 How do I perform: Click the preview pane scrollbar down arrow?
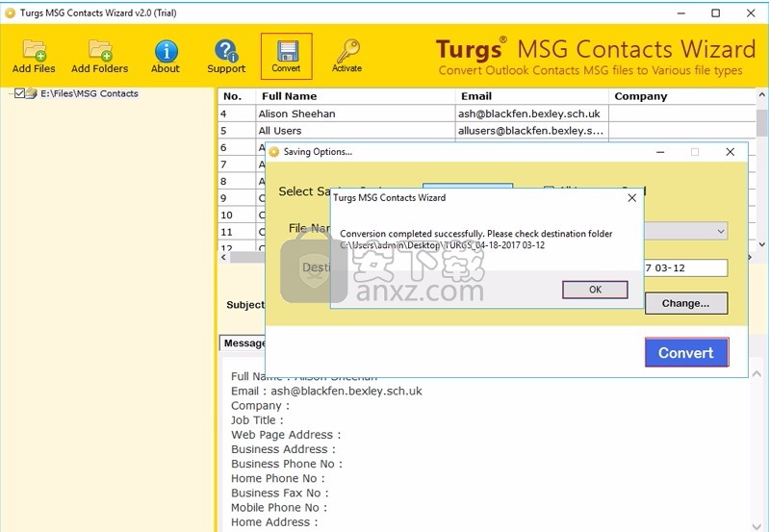[x=756, y=525]
